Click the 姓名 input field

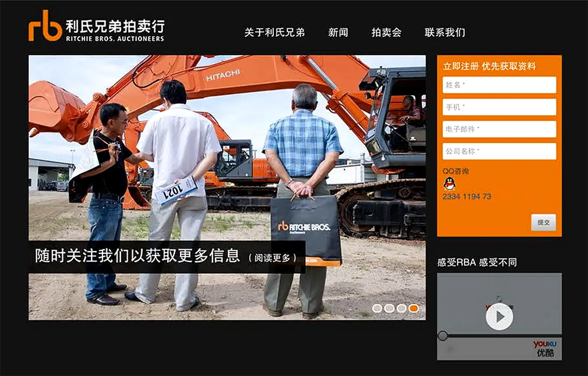(x=499, y=85)
